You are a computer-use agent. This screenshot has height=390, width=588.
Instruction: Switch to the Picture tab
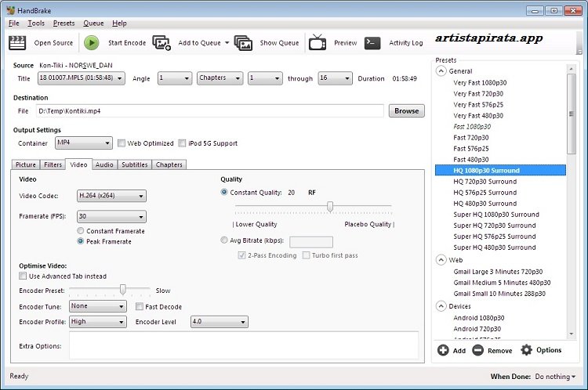point(26,164)
